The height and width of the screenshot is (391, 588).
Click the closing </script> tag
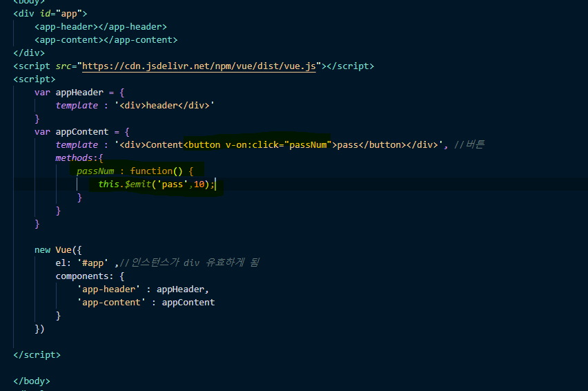pos(37,355)
